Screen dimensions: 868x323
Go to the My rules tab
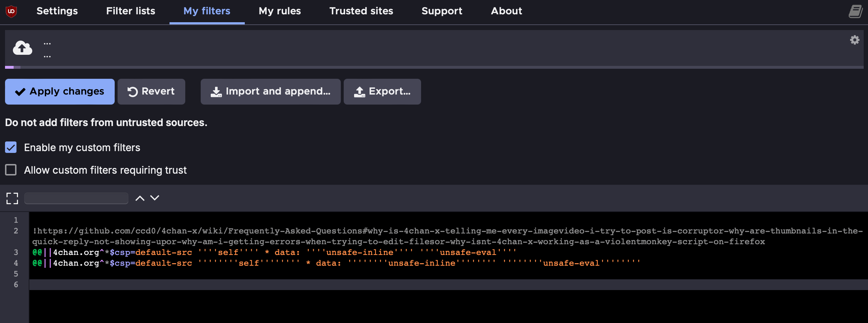tap(280, 11)
